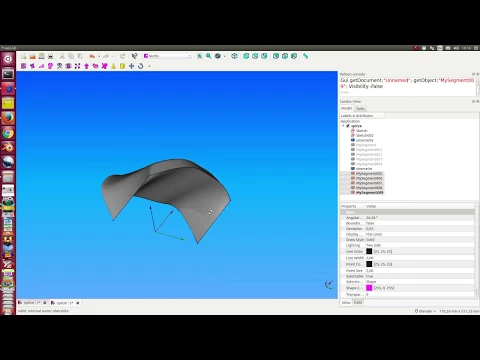The width and height of the screenshot is (480, 360).
Task: Redo with the grayed forward arrow
Action: pos(106,56)
